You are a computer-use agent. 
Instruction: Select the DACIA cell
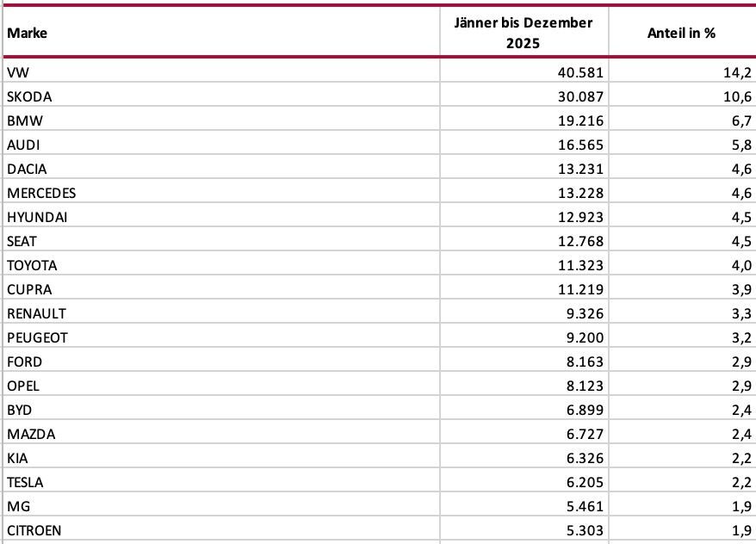pos(27,169)
